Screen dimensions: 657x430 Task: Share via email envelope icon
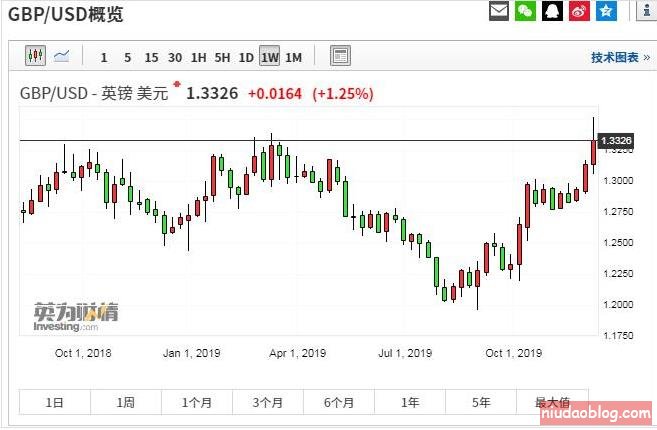[499, 12]
